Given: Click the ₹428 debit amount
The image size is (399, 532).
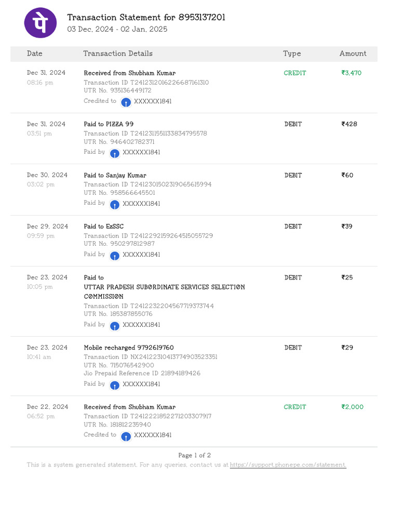Looking at the screenshot, I should pyautogui.click(x=349, y=124).
